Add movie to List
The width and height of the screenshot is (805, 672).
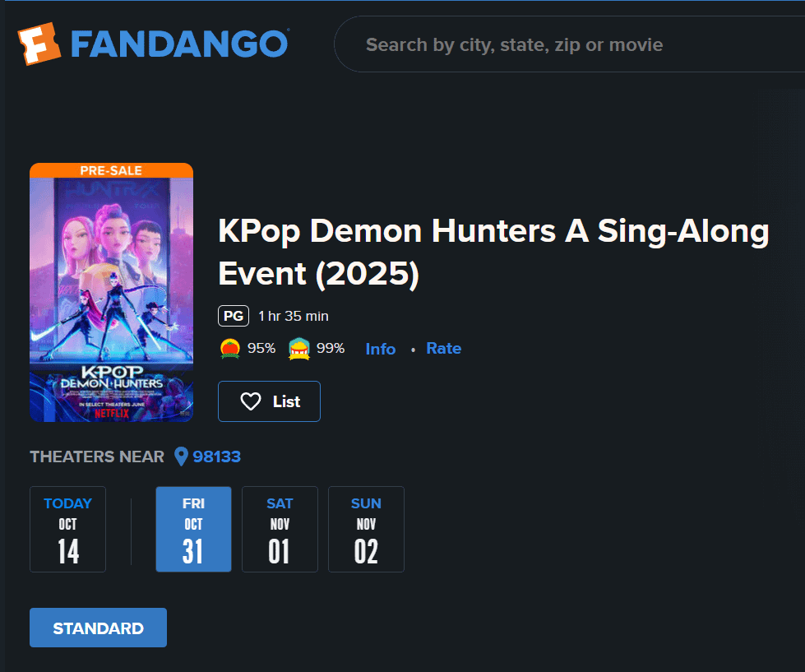click(x=269, y=401)
